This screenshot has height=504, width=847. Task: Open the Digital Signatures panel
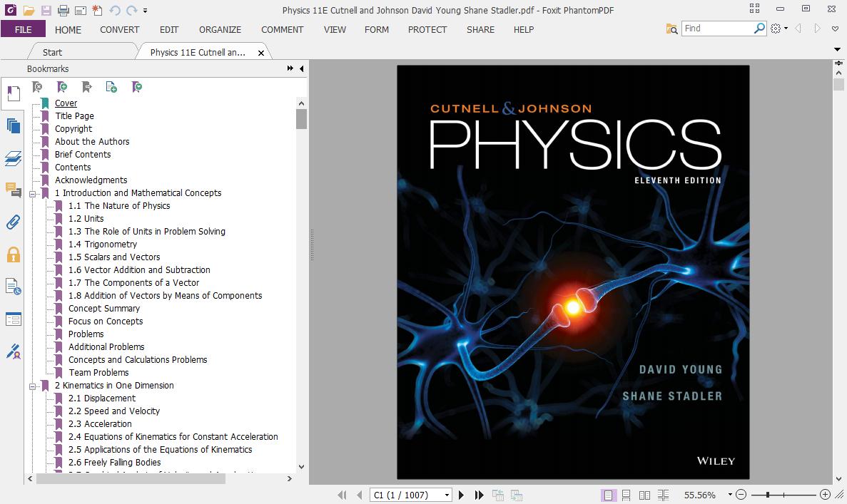coord(13,351)
